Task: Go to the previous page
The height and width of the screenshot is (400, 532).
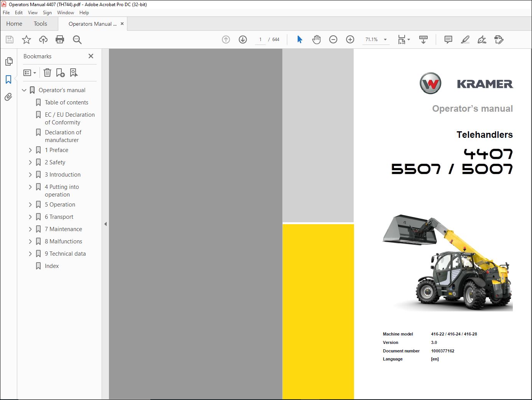Action: [x=226, y=40]
